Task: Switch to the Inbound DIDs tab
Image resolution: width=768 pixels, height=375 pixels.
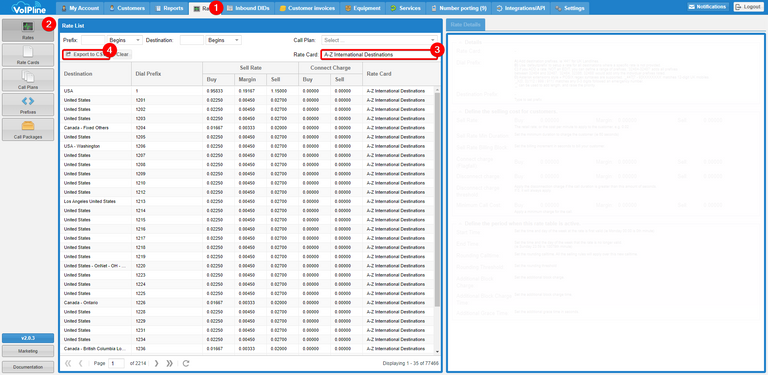Action: pos(248,8)
